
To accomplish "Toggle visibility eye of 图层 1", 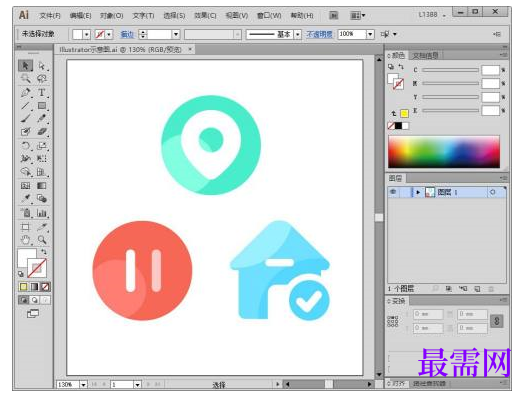I will (x=393, y=192).
